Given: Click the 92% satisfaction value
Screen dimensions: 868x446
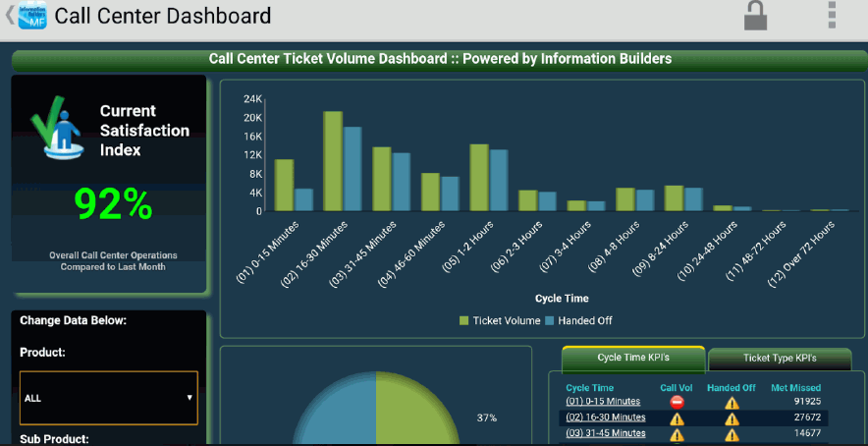Looking at the screenshot, I should 113,204.
